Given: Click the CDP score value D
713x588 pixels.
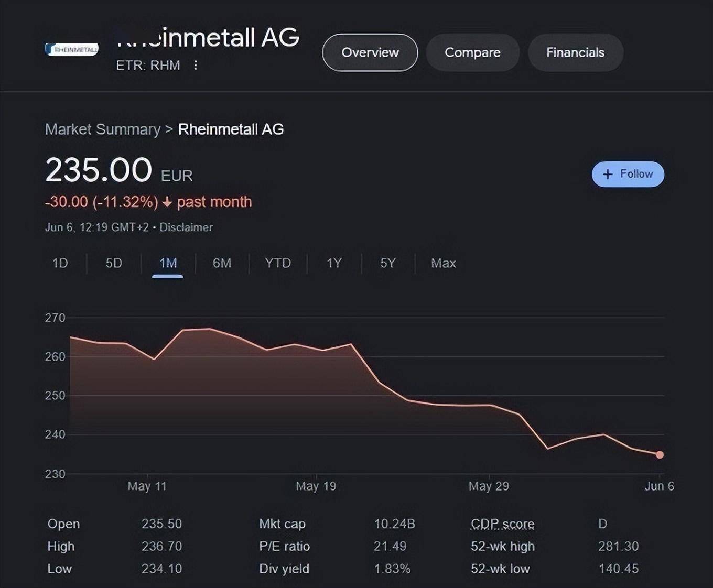Looking at the screenshot, I should tap(603, 524).
